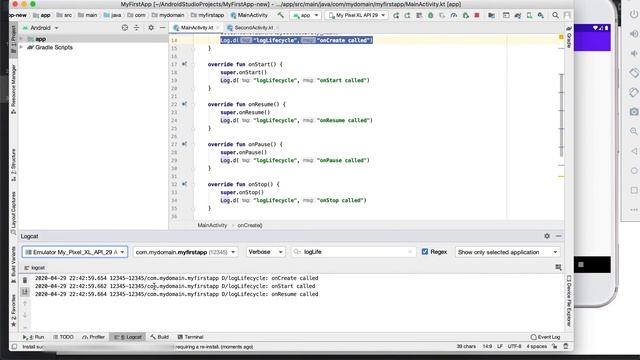This screenshot has height=360, width=640.
Task: Select the Logcat tool window tab
Action: (128, 337)
